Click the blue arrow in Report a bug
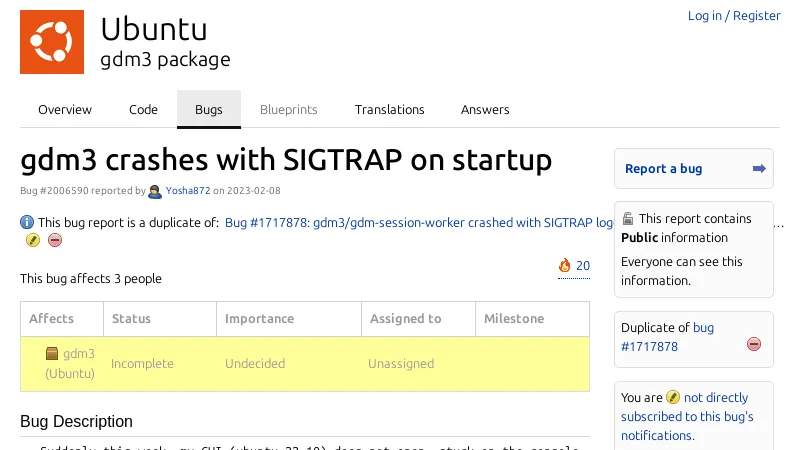Viewport: 800px width, 450px height. 759,169
